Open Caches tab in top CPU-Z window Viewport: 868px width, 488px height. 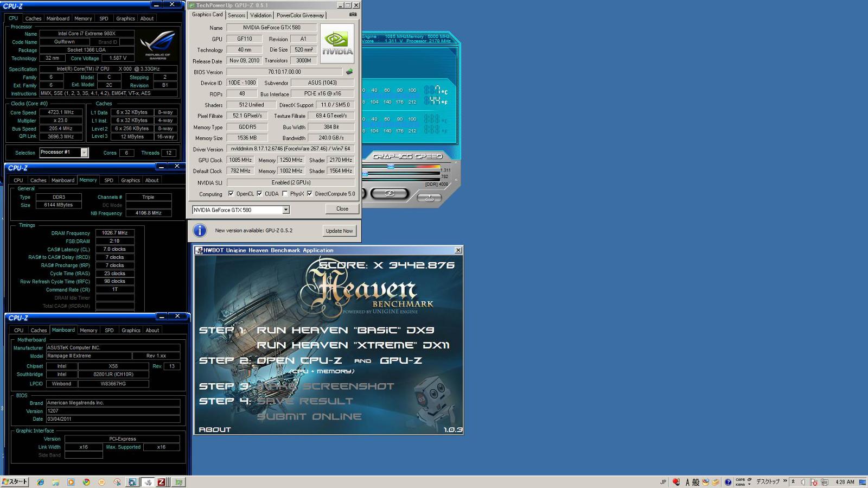point(33,18)
